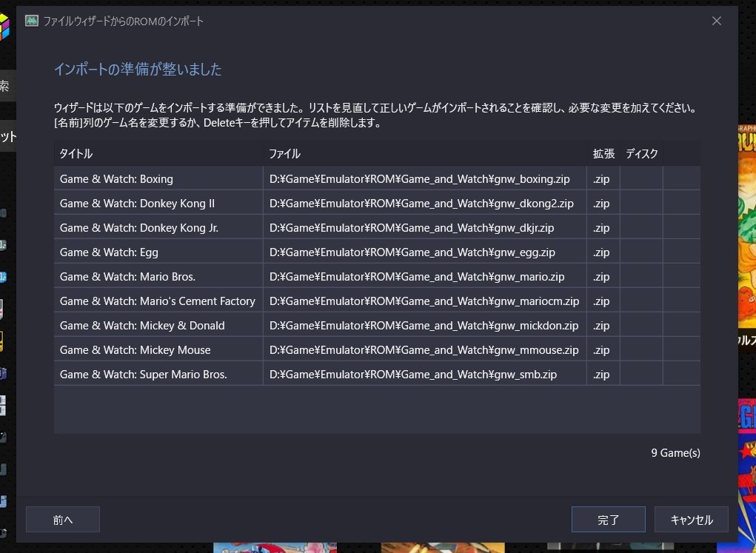The image size is (756, 553).
Task: Click the .zip extension cell for Boxing
Action: click(602, 179)
